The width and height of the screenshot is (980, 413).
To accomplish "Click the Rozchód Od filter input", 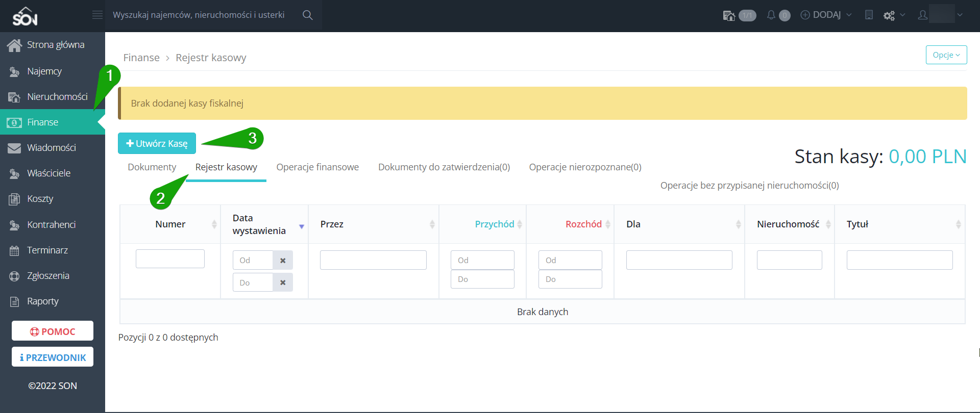I will (570, 260).
